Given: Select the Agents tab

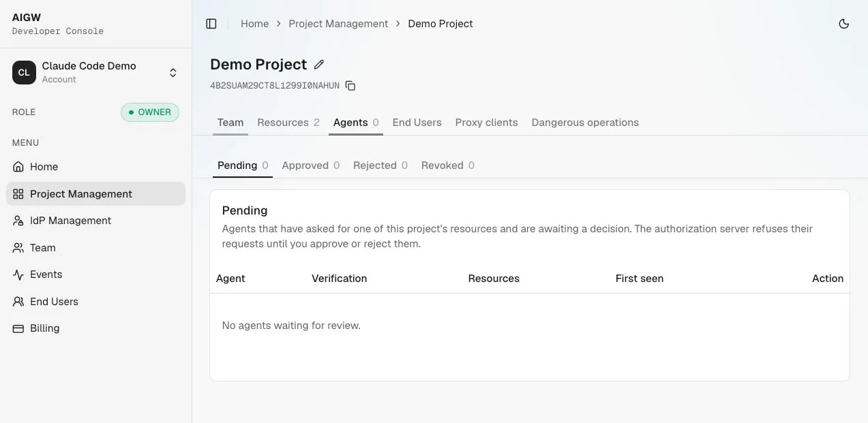Looking at the screenshot, I should [356, 123].
